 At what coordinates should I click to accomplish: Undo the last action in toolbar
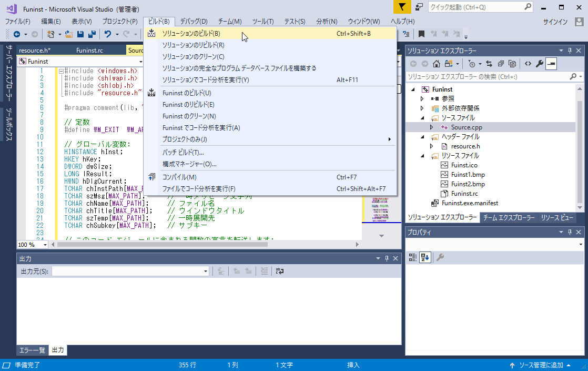pyautogui.click(x=108, y=35)
